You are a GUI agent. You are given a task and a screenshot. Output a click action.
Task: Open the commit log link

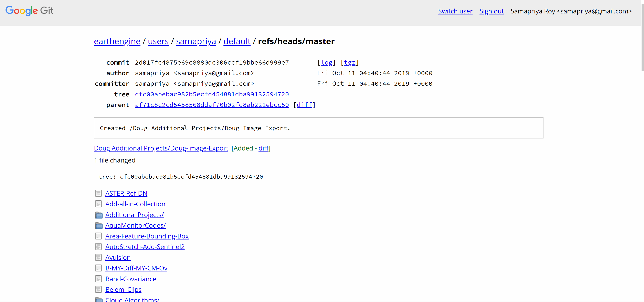327,63
